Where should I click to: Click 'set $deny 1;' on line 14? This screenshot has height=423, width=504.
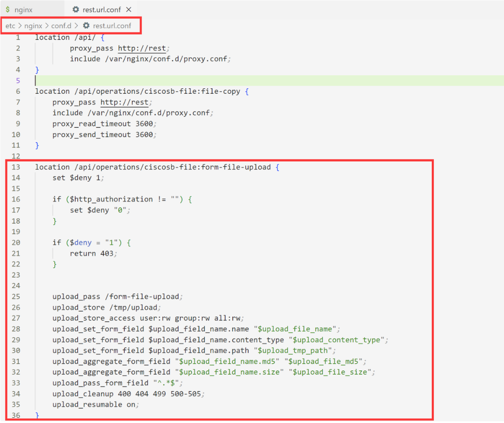(x=78, y=178)
